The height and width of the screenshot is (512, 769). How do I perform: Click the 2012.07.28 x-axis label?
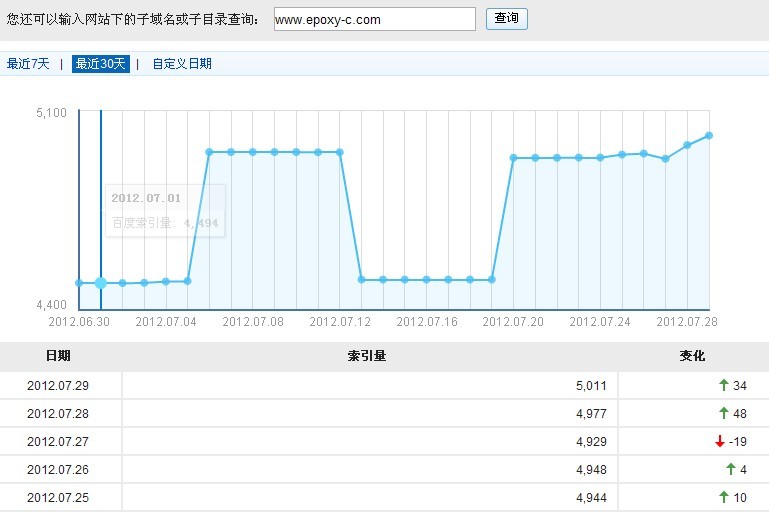[x=687, y=322]
